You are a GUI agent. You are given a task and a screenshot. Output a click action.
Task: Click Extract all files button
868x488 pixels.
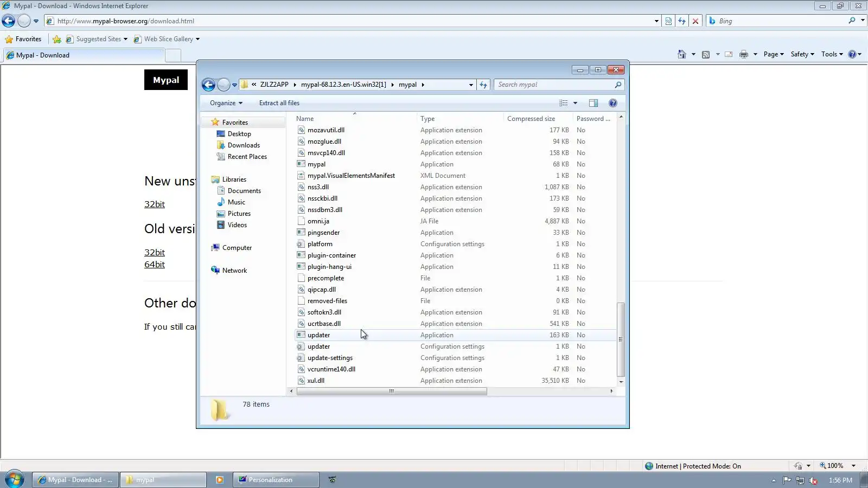[x=279, y=103]
